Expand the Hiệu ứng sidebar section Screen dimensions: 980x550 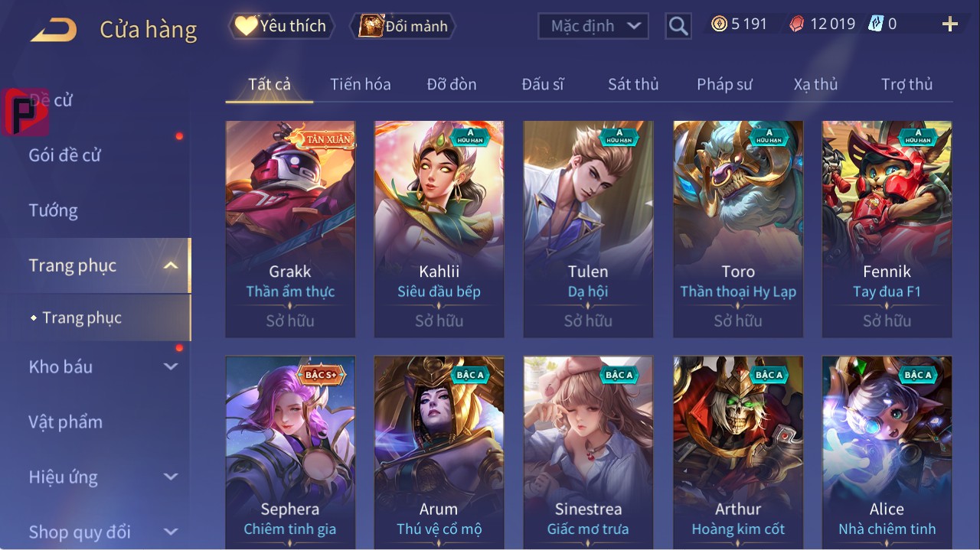point(171,477)
